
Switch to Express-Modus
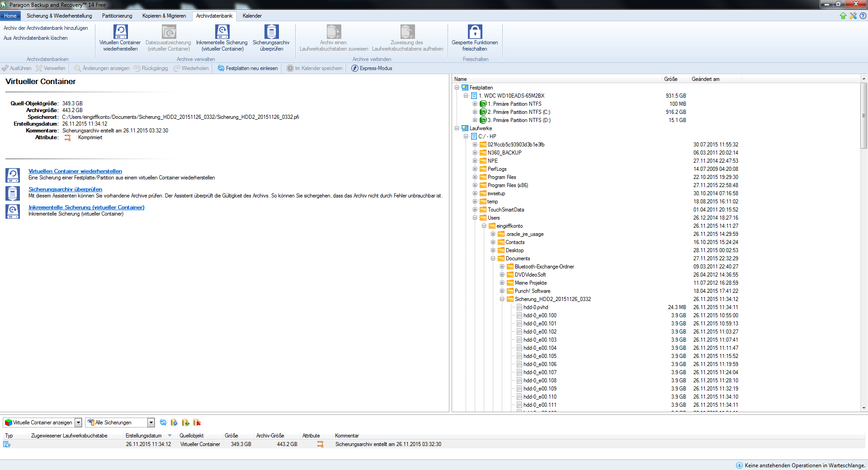(372, 68)
